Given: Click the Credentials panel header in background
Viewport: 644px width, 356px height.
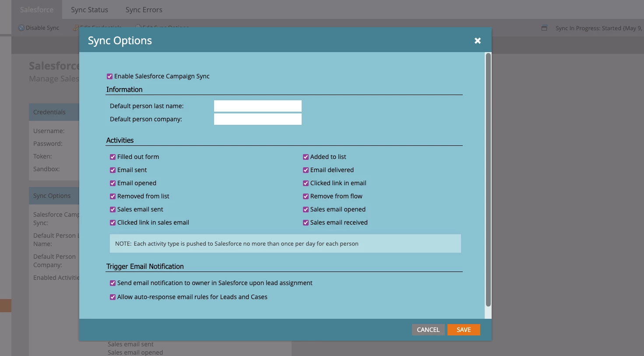Looking at the screenshot, I should (x=54, y=112).
